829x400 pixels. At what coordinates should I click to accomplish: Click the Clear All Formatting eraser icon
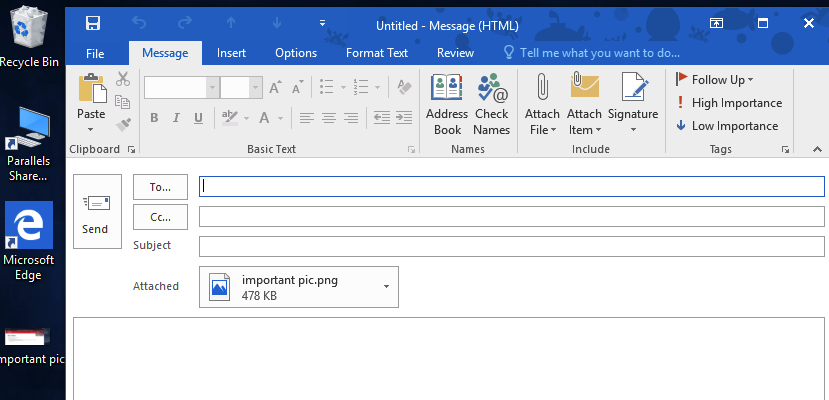pos(404,87)
